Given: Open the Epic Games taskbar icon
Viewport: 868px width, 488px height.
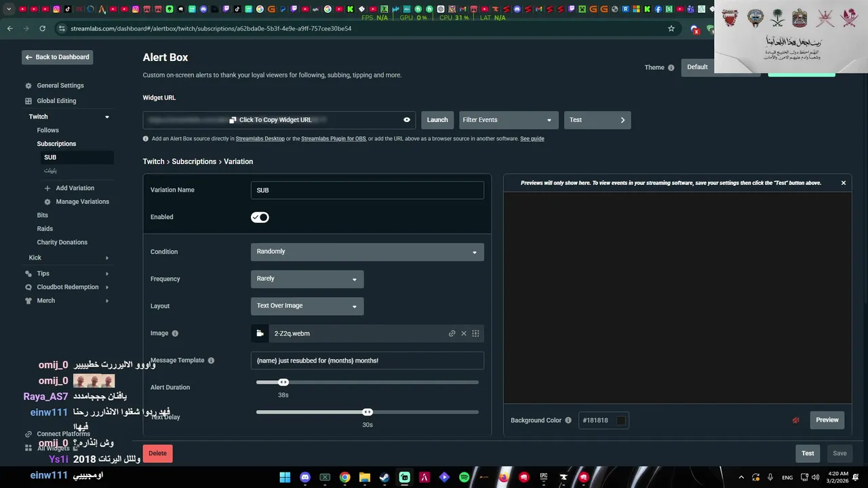Looking at the screenshot, I should (543, 477).
